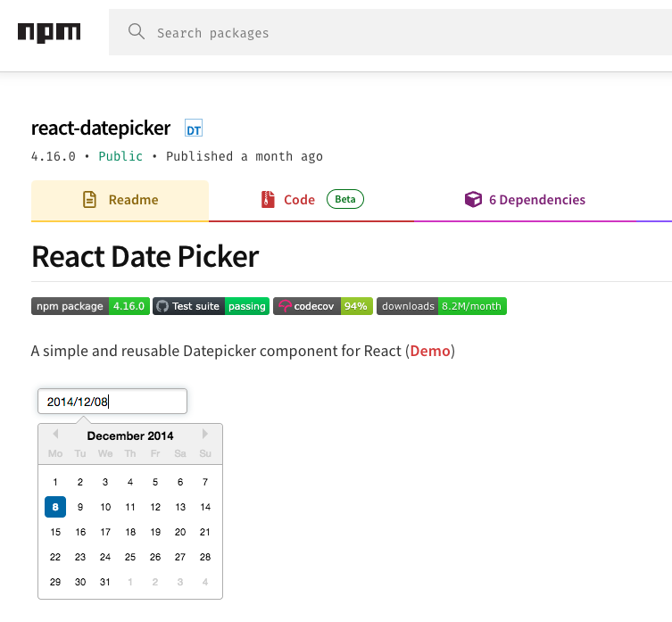Click the December 2014 month heading
Viewport: 672px width, 622px height.
130,436
